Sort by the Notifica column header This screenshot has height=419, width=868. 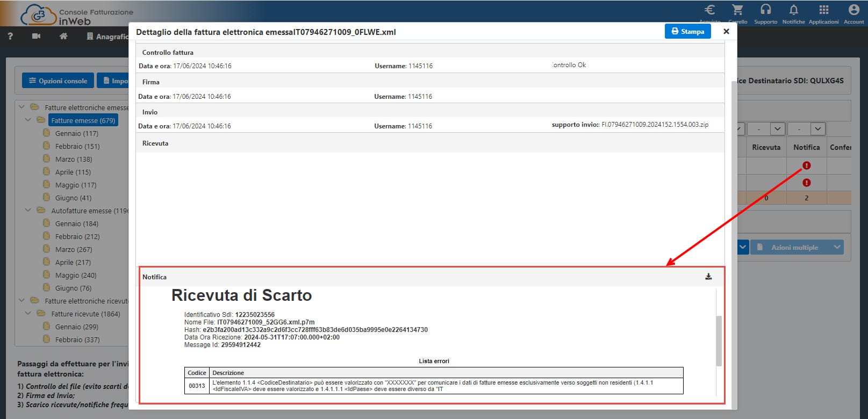pyautogui.click(x=806, y=147)
